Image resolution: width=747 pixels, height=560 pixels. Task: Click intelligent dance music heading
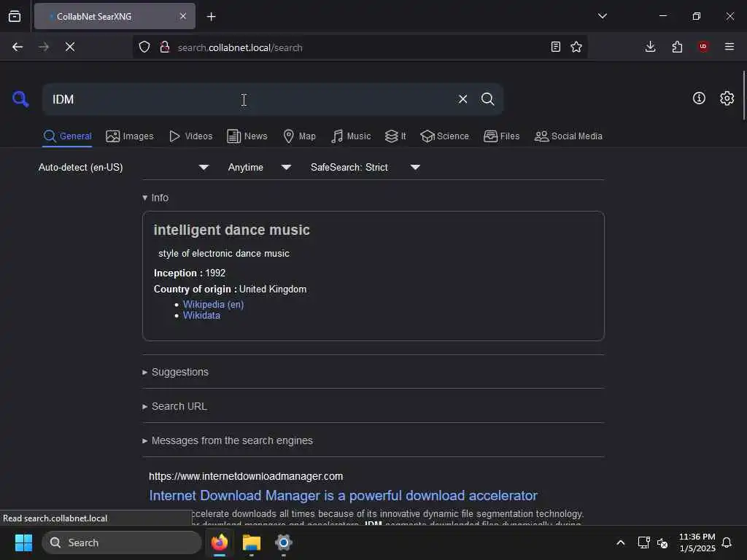231,230
